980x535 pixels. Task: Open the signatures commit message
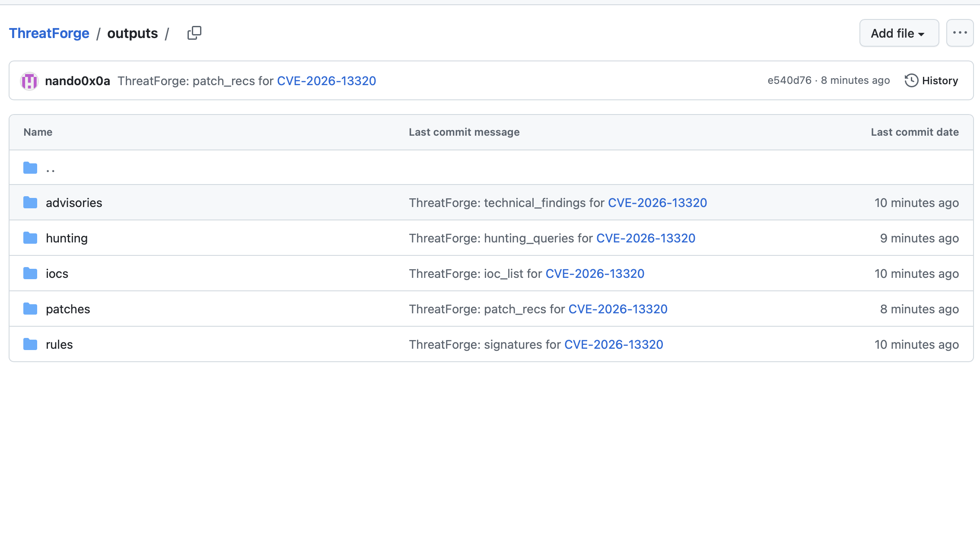485,344
